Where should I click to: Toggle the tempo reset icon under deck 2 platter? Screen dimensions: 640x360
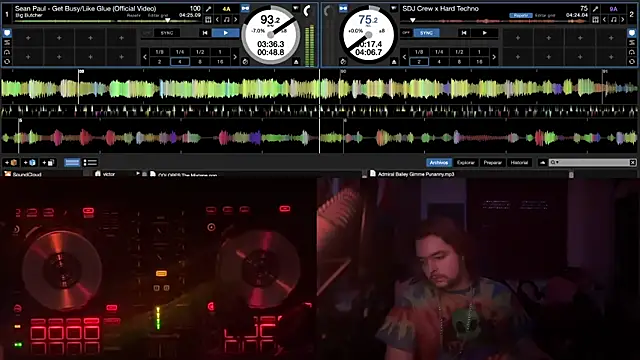[343, 62]
